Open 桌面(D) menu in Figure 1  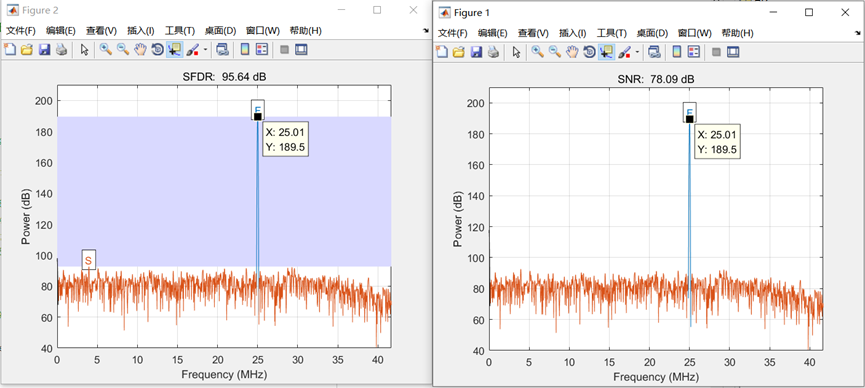653,33
